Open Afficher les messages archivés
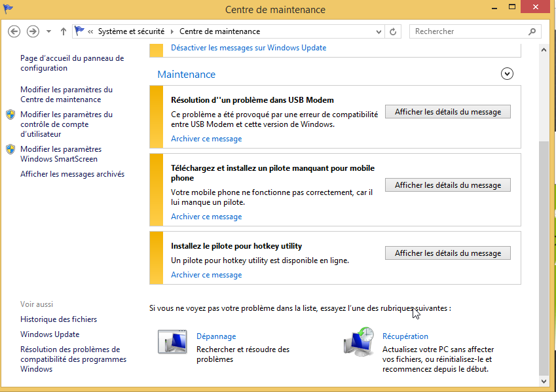 pos(72,174)
